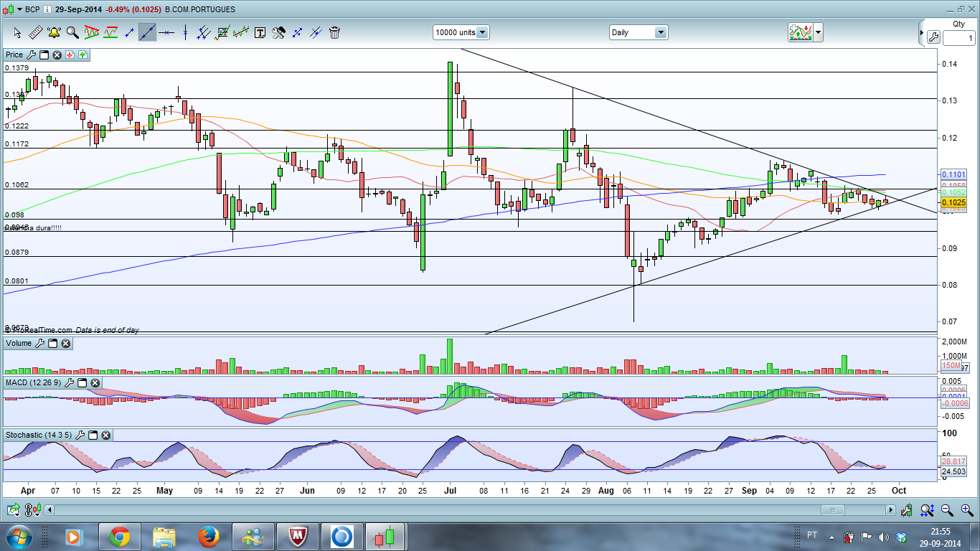Remove the Stochastic indicator panel
The image size is (980, 551).
pos(105,435)
